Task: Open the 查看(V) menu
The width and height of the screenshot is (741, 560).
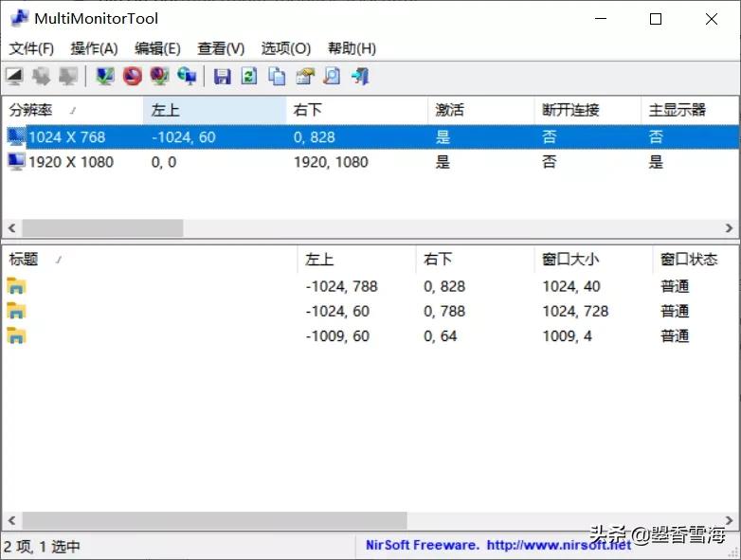Action: (x=221, y=48)
